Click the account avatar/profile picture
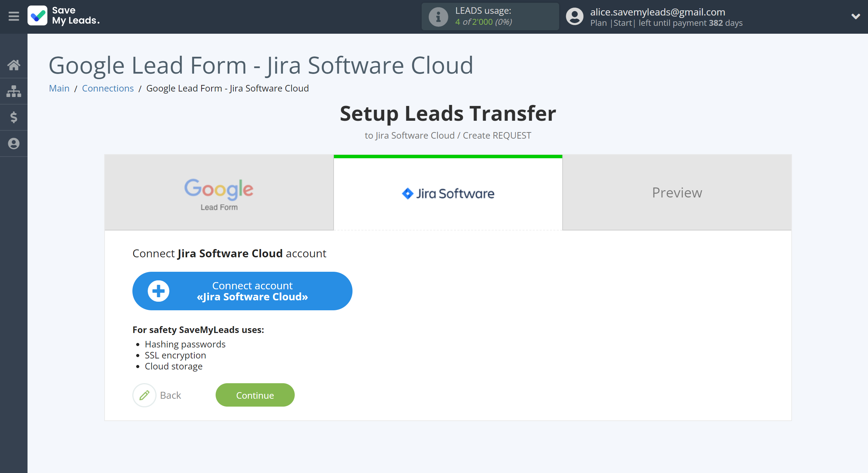 (573, 16)
